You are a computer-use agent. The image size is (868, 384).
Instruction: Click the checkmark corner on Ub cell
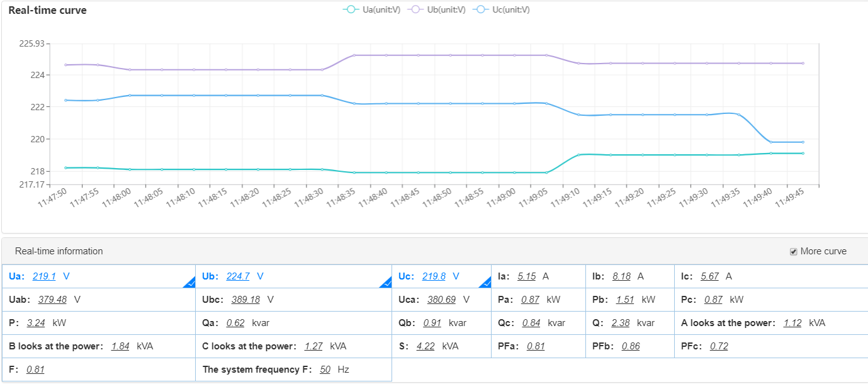pos(386,283)
